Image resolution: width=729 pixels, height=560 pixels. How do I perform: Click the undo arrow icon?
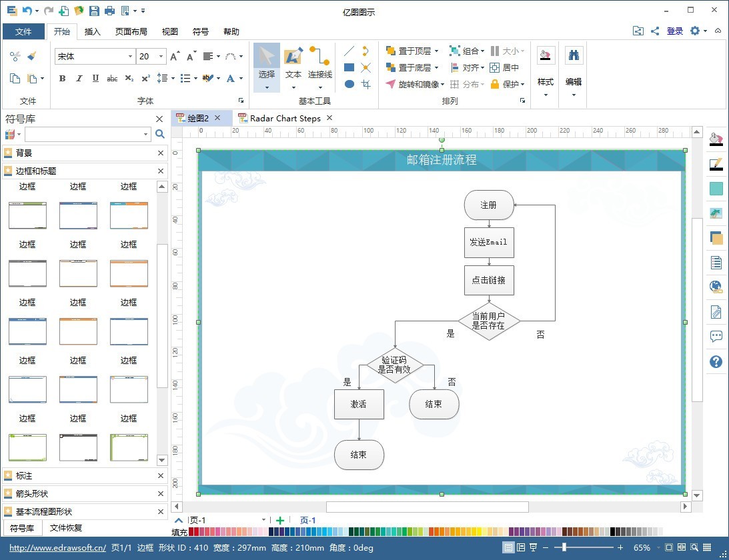point(27,10)
